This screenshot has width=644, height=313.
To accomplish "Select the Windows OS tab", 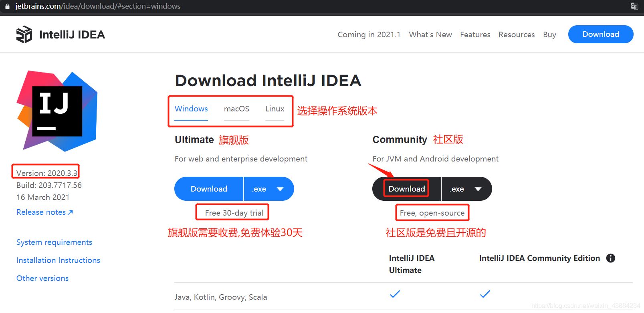I will (x=191, y=109).
